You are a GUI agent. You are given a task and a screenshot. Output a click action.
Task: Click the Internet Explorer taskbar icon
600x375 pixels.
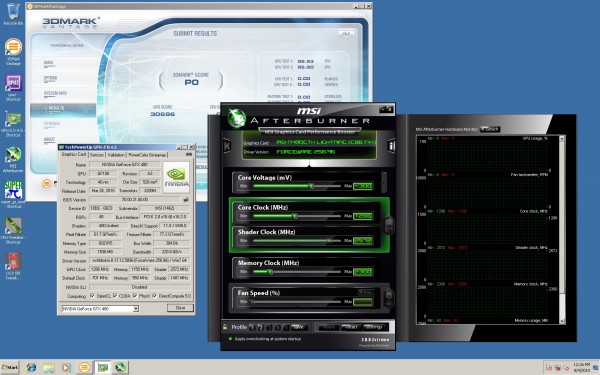[x=31, y=368]
